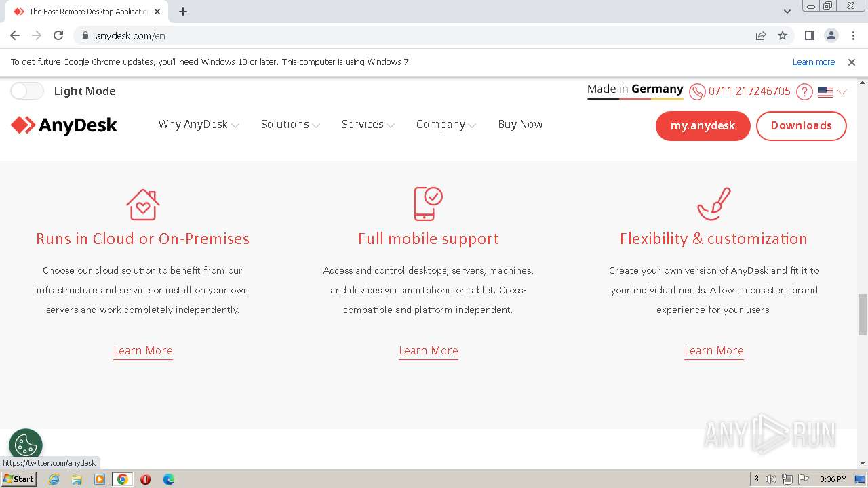This screenshot has width=868, height=488.
Task: Open Windows Explorer from taskbar
Action: [x=77, y=479]
